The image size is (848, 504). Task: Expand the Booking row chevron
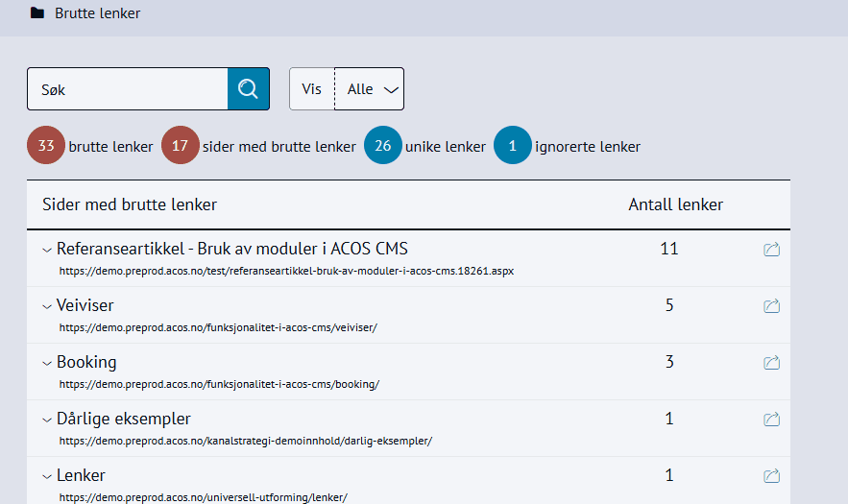pyautogui.click(x=47, y=363)
